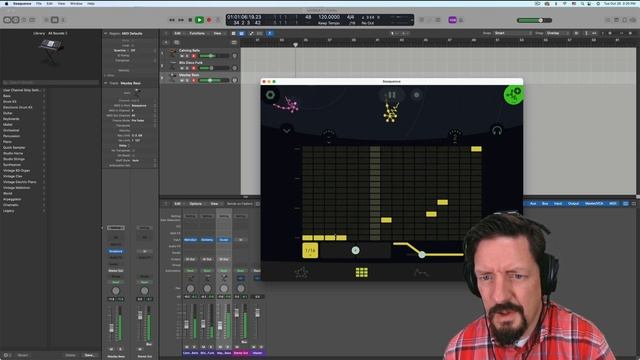Click the duplicate track button

click(177, 42)
